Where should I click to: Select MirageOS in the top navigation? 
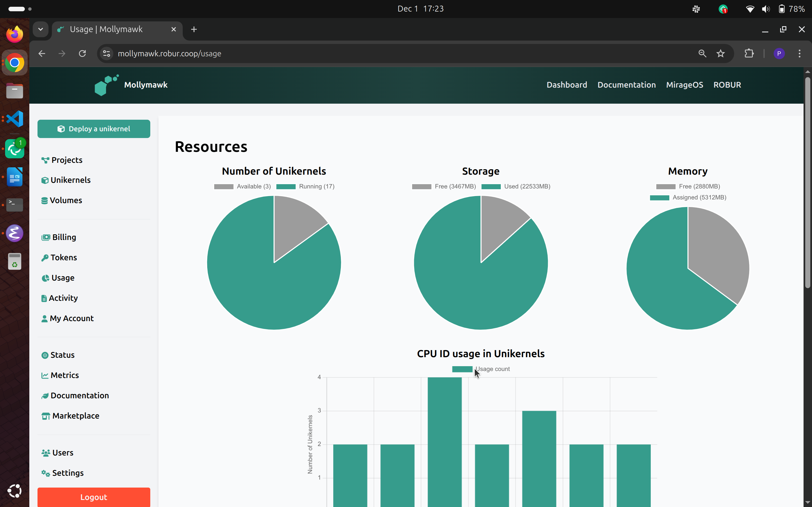pyautogui.click(x=685, y=84)
